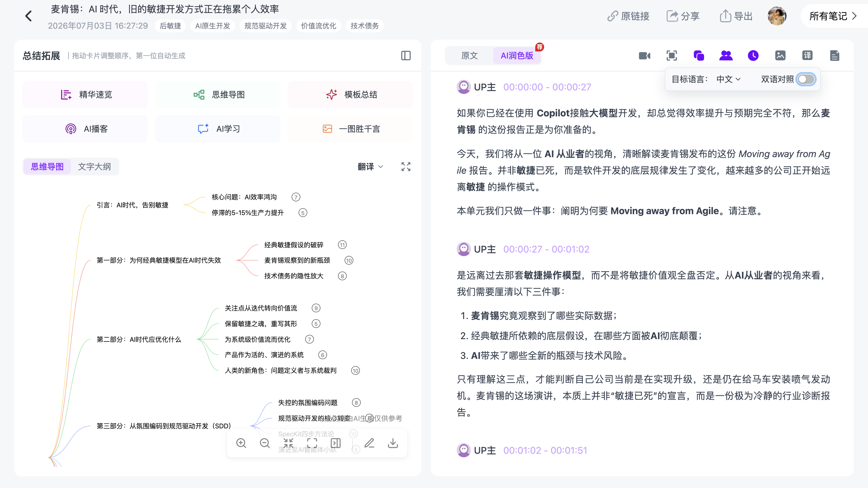Screen dimensions: 868x488
Task: Expand count 8 beside 技术债务的隐性放大
Action: 342,276
